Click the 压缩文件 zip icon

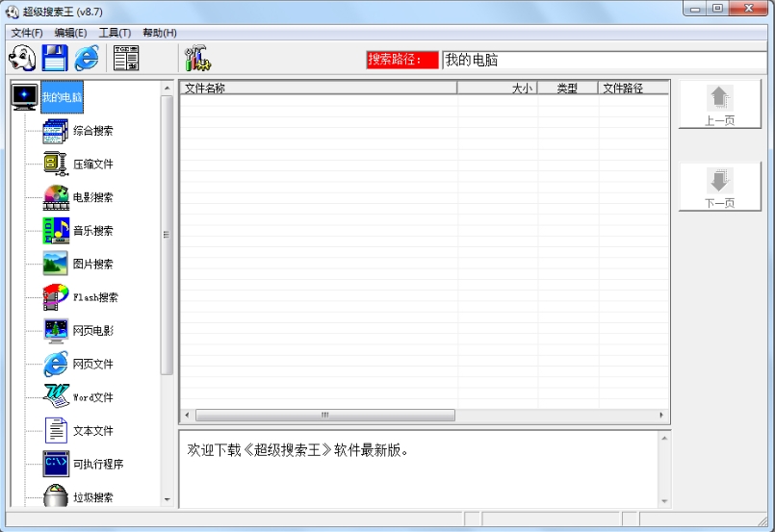tap(56, 164)
